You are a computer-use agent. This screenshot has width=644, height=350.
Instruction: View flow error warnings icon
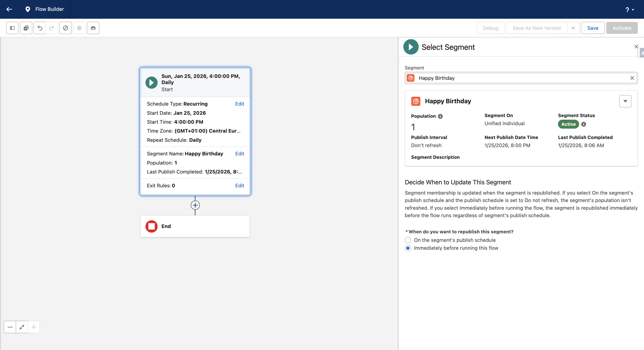point(66,28)
